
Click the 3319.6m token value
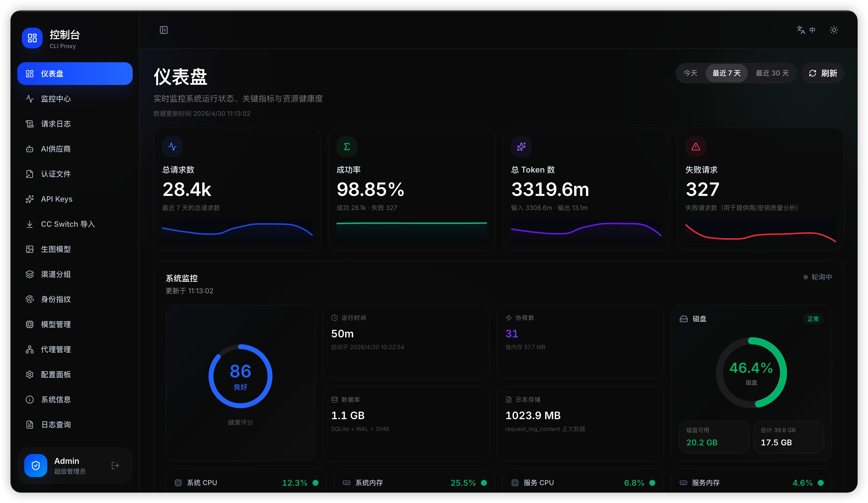coord(550,190)
